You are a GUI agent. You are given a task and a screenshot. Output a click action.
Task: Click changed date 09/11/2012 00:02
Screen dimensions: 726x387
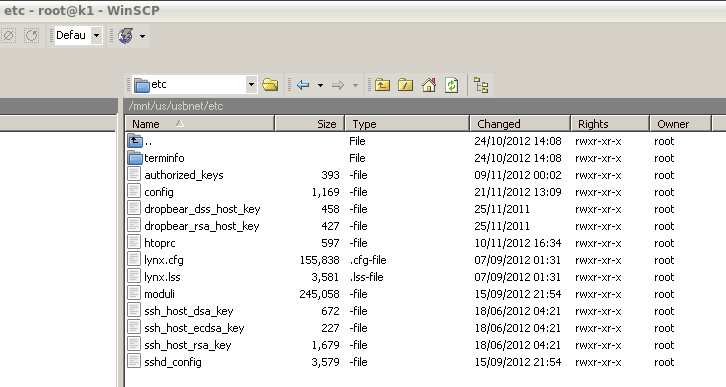518,175
